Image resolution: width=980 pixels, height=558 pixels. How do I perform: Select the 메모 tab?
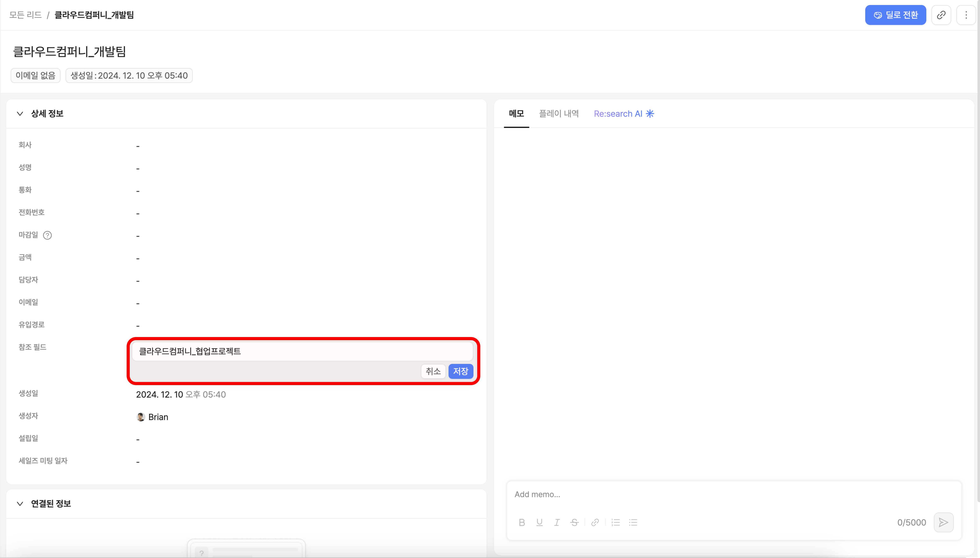(516, 113)
